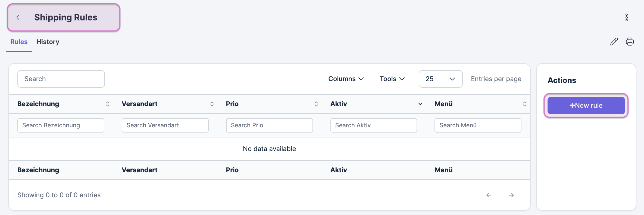This screenshot has width=644, height=215.
Task: Switch to the History tab
Action: [x=48, y=42]
